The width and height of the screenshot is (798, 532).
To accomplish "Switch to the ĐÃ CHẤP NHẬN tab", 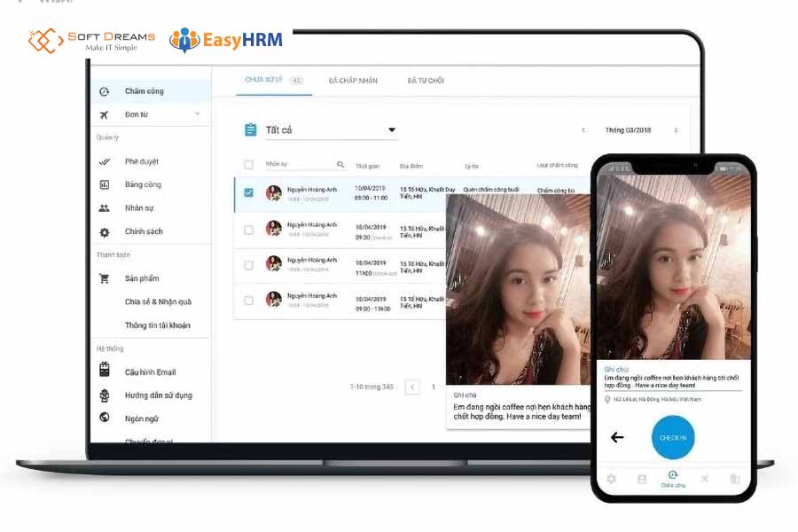I will point(353,81).
